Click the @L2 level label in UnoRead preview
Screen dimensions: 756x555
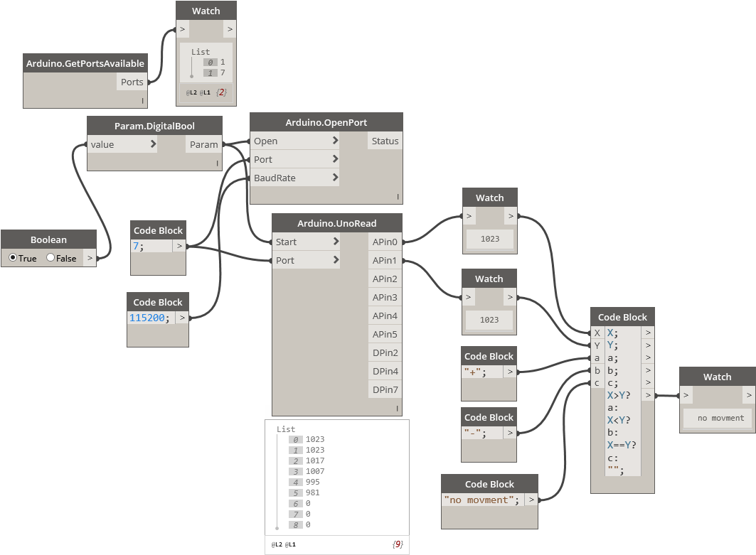point(276,544)
